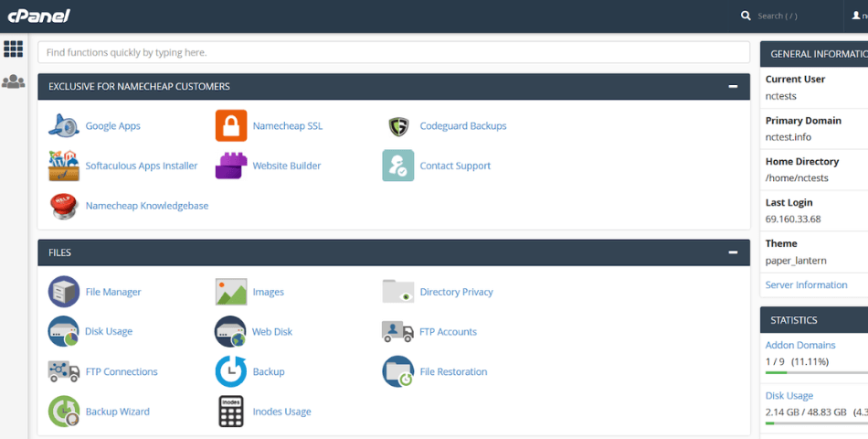
Task: Click the Disk Usage link in Statistics
Action: tap(789, 396)
